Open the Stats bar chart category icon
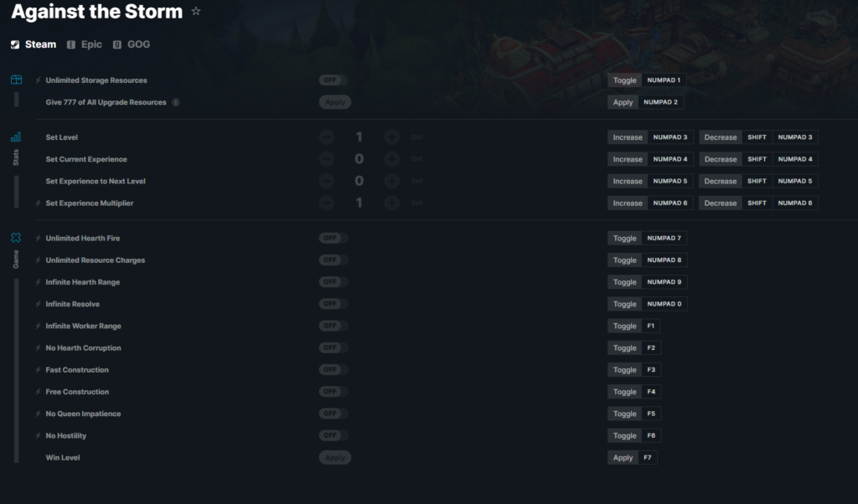Viewport: 858px width, 504px height. click(16, 137)
